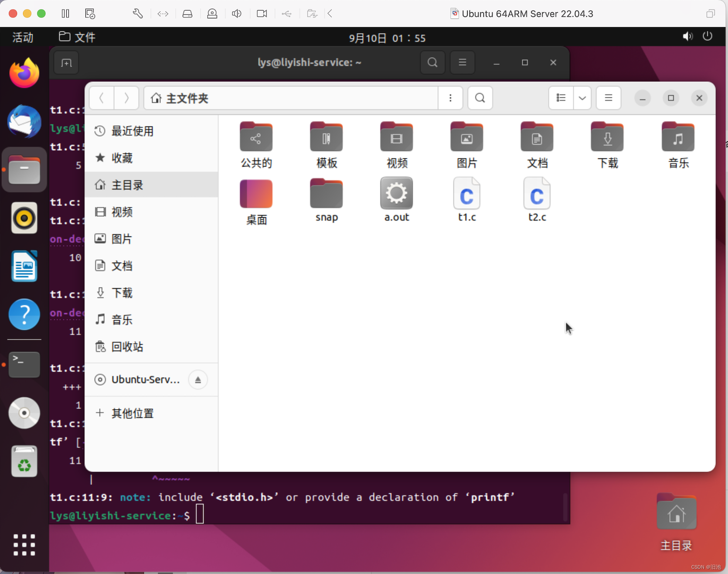Start a search in the Files window
This screenshot has height=574, width=728.
tap(480, 98)
